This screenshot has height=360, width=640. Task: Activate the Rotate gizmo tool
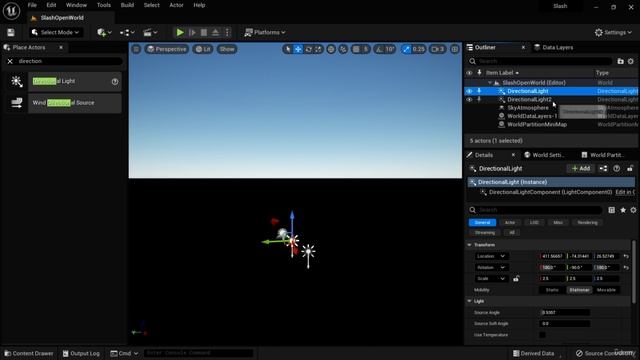(309, 49)
